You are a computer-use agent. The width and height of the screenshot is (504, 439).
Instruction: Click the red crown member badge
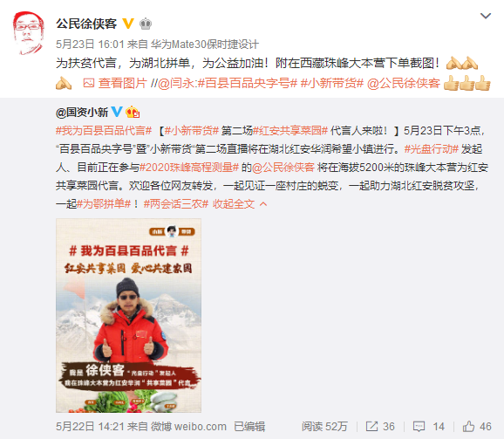[x=133, y=112]
